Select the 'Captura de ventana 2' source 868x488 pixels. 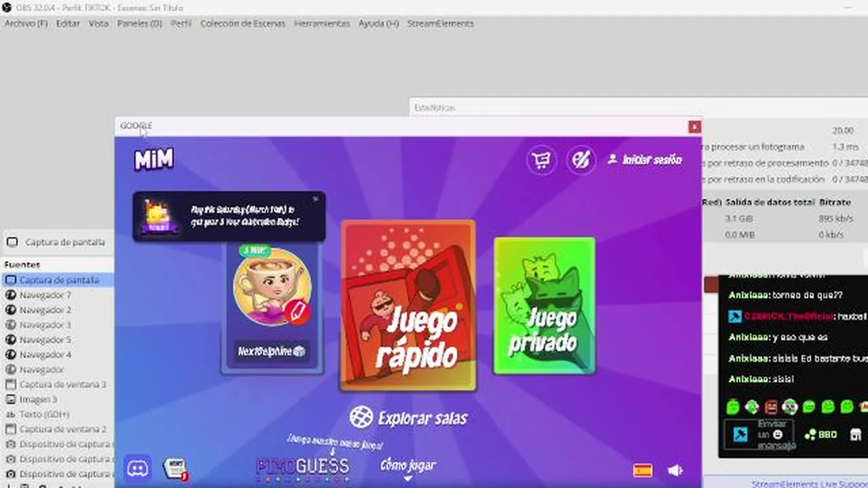tap(57, 429)
